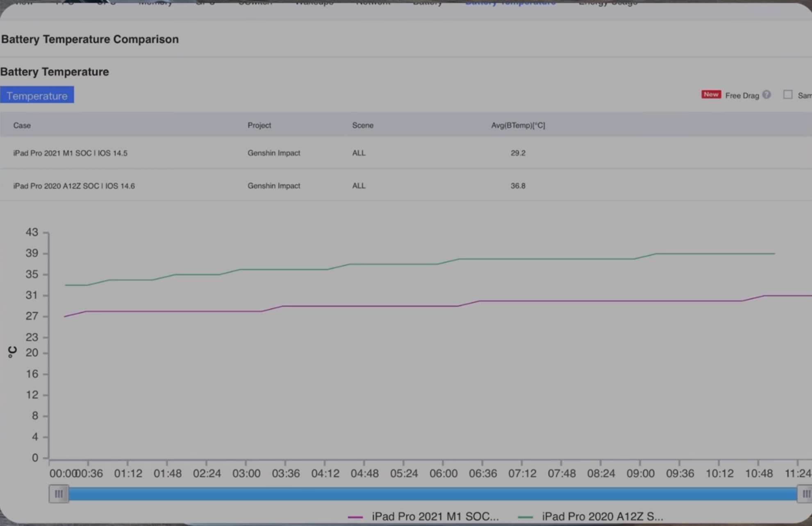Sort by the Avg(BTemp) column header
Viewport: 812px width, 526px height.
click(518, 125)
